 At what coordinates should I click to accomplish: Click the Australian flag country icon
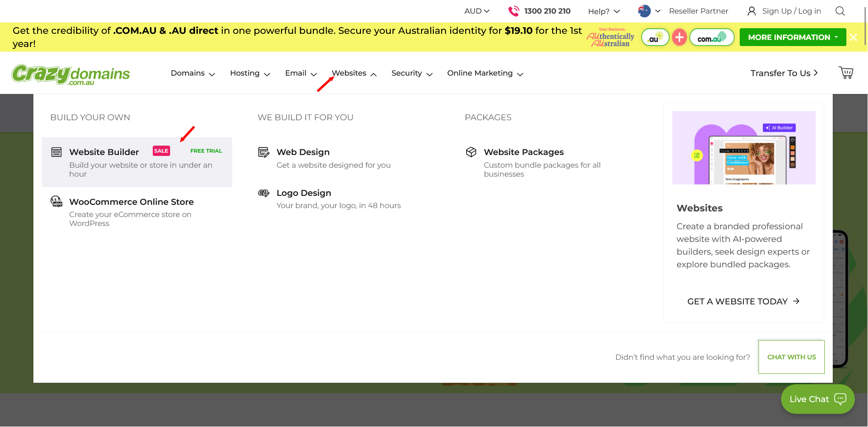click(x=644, y=11)
